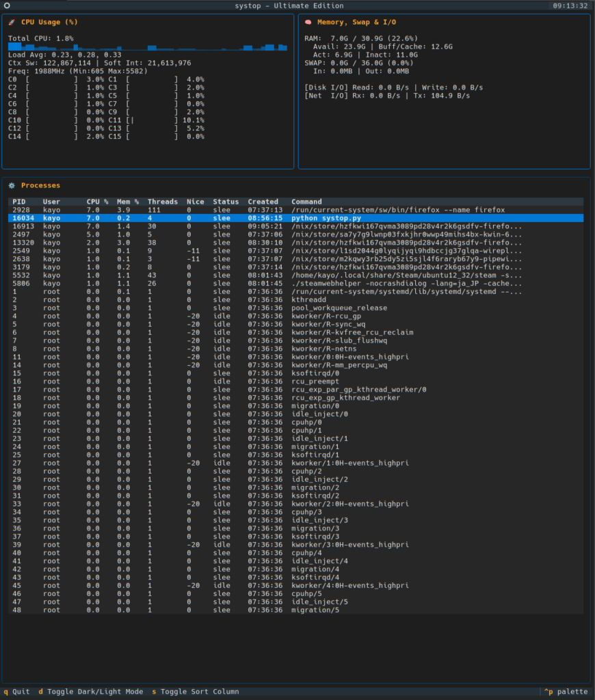The image size is (595, 700).
Task: Select the migration/5 process row PID 48
Action: 295,610
